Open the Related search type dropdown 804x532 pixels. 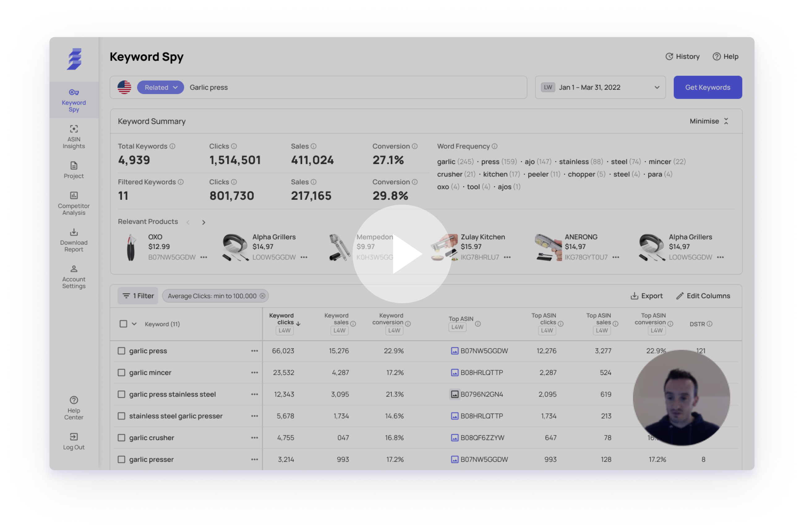(160, 88)
